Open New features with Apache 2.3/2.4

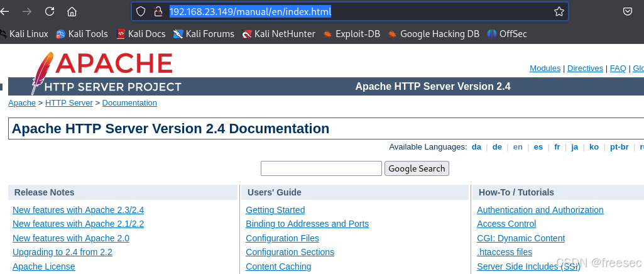78,210
